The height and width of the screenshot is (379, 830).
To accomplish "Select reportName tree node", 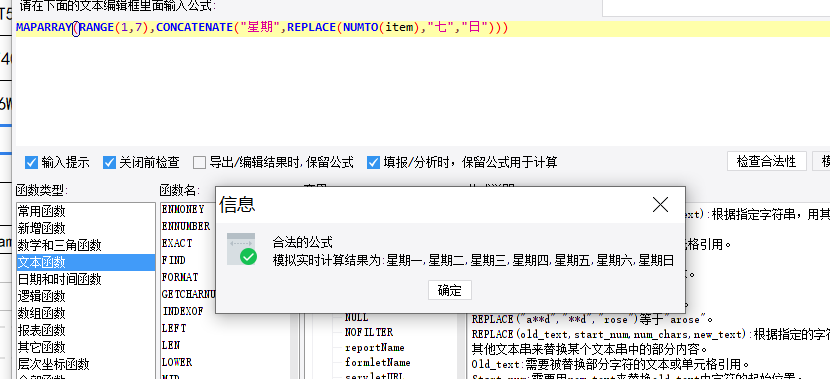I will coord(374,348).
